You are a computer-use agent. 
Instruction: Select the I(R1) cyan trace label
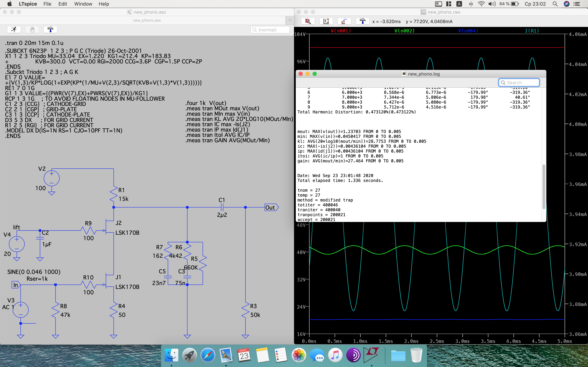(532, 31)
